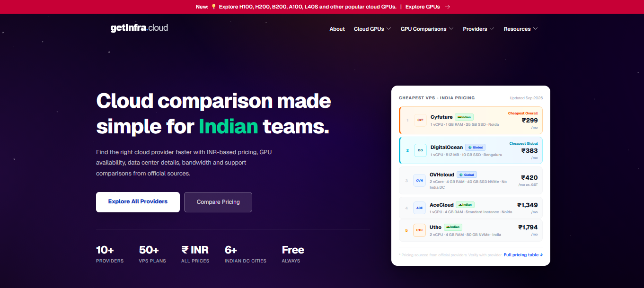Viewport: 644px width, 288px height.
Task: Click the DO logo for DigitalOcean
Action: coord(420,150)
